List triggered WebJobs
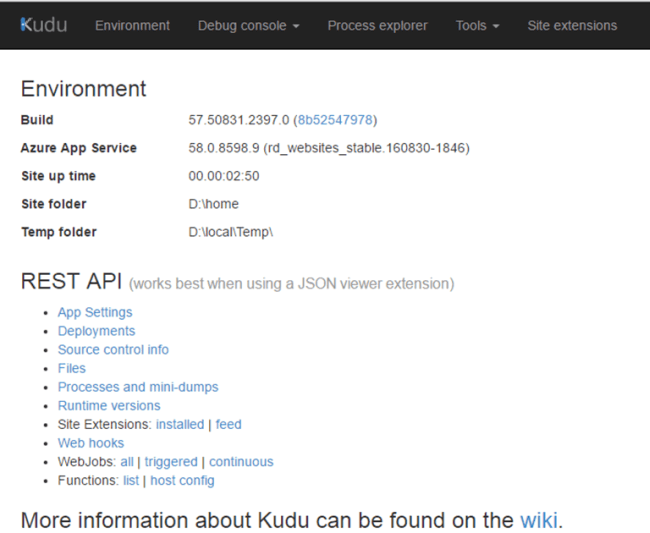This screenshot has width=650, height=533. click(171, 462)
